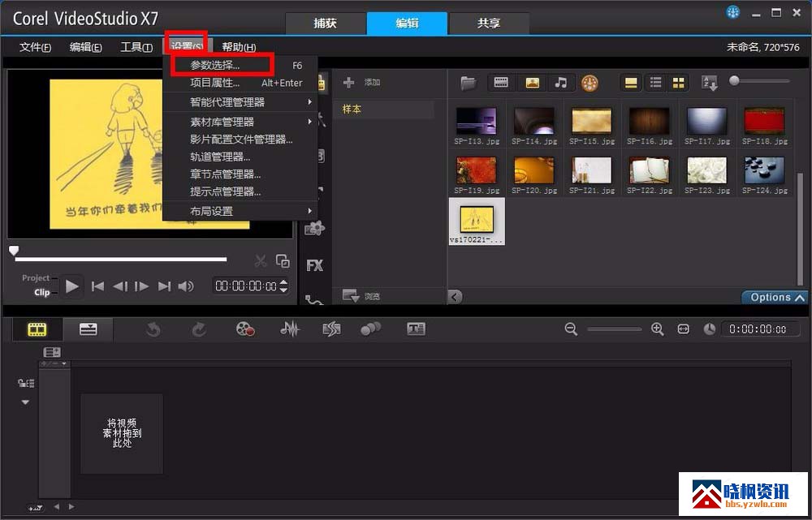Select the vs170221 yellow clip thumbnail
Screen dimensions: 812x520
[x=477, y=221]
